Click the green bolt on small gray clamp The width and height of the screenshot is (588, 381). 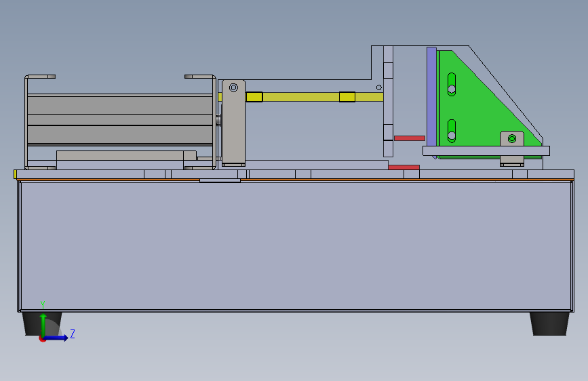(512, 139)
